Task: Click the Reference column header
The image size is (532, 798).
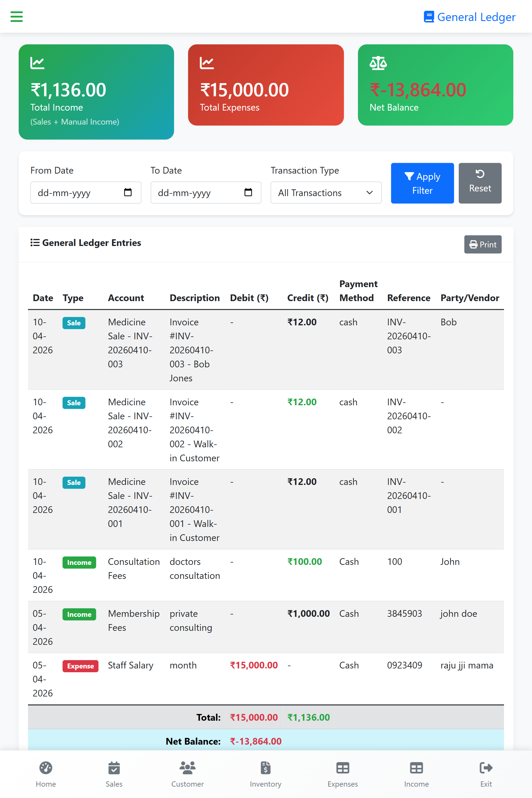Action: pyautogui.click(x=409, y=298)
